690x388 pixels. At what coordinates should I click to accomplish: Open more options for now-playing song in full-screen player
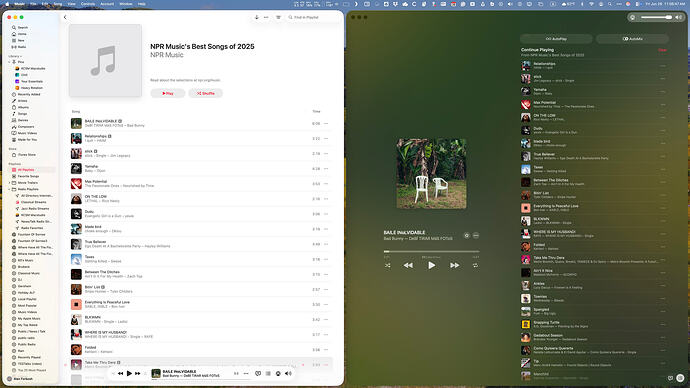476,235
